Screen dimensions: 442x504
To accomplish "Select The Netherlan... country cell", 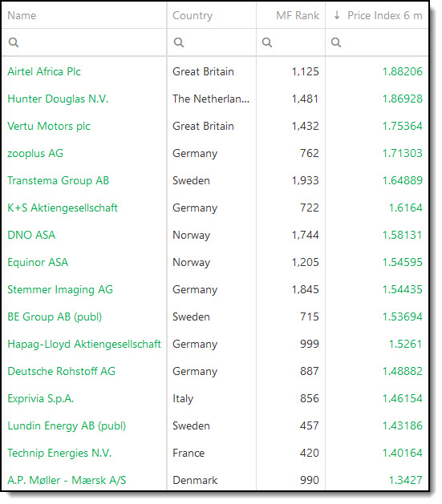I will [211, 99].
